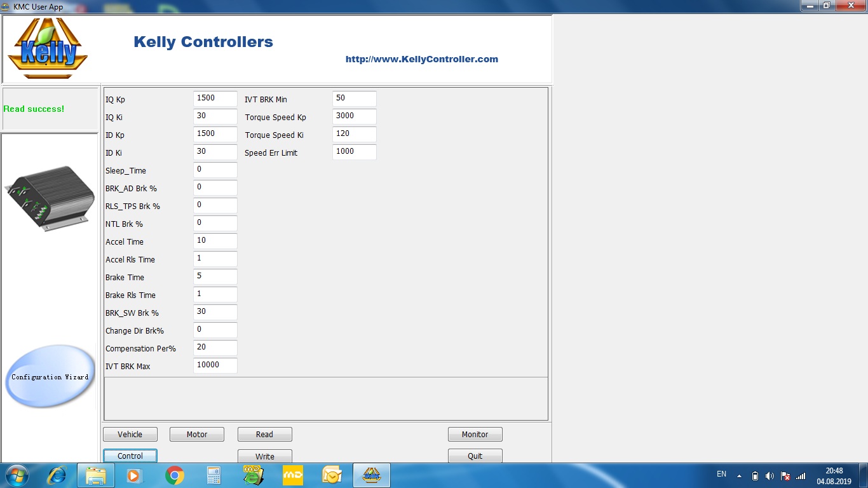Click the Quit button
The height and width of the screenshot is (488, 868).
click(x=475, y=456)
